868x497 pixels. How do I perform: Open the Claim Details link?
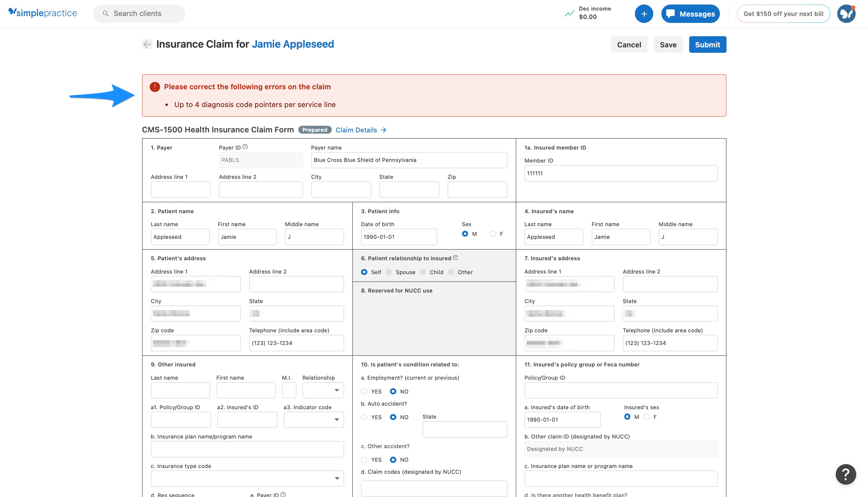(361, 130)
